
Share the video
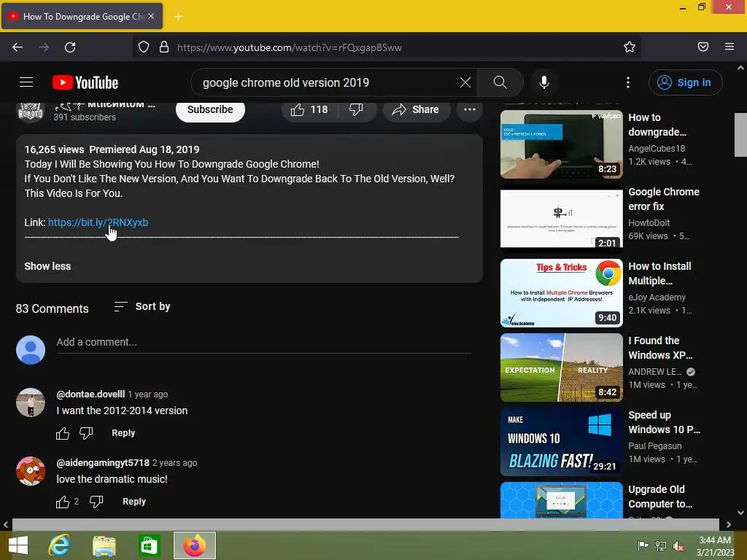[x=415, y=109]
